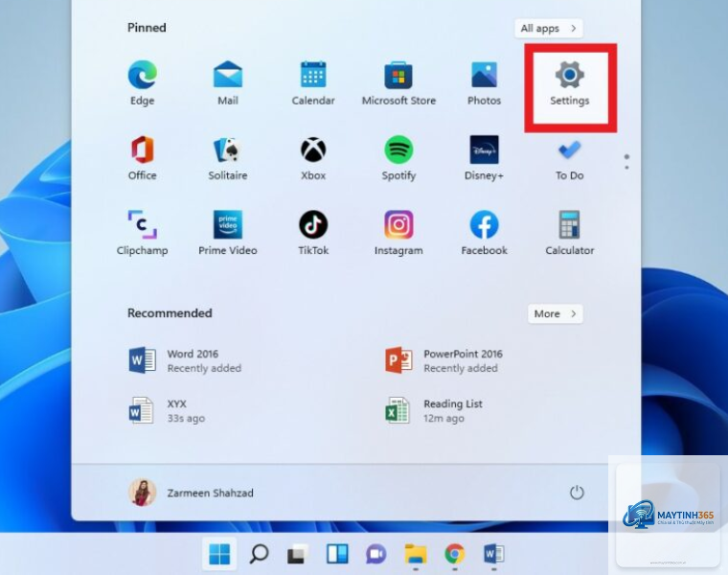
Task: Open Widgets panel from taskbar
Action: pyautogui.click(x=337, y=554)
